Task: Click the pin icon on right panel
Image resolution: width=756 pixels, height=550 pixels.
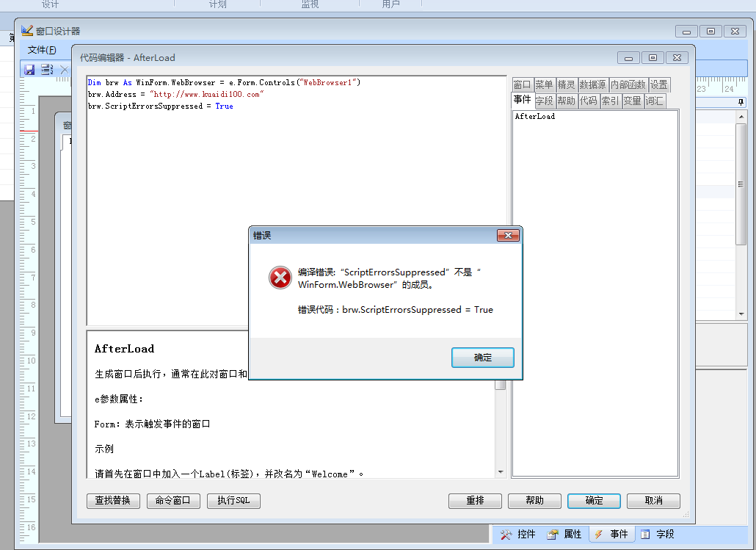Action: (x=741, y=102)
